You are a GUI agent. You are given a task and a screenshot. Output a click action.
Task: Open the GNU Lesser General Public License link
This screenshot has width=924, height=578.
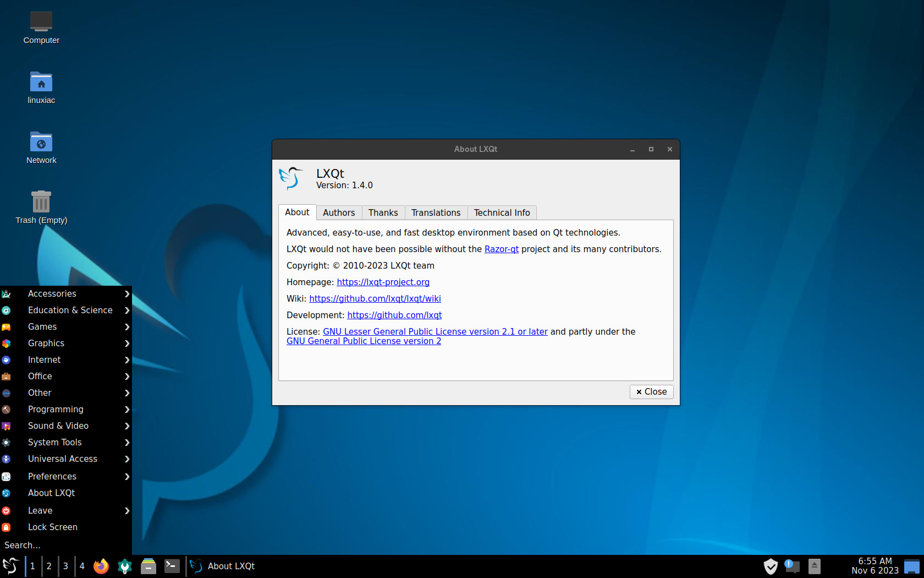[435, 332]
